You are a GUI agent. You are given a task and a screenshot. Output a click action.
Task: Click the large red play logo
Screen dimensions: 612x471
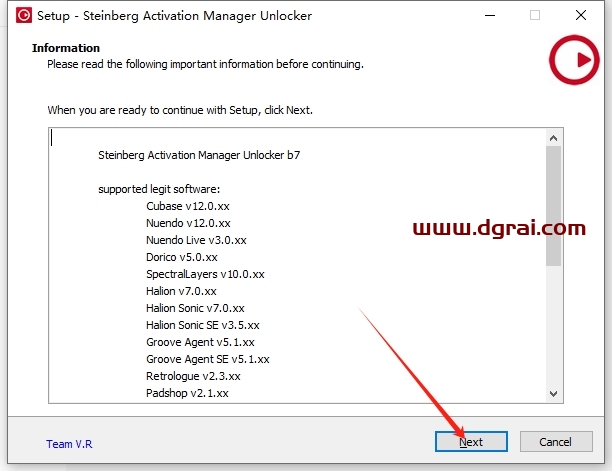574,60
